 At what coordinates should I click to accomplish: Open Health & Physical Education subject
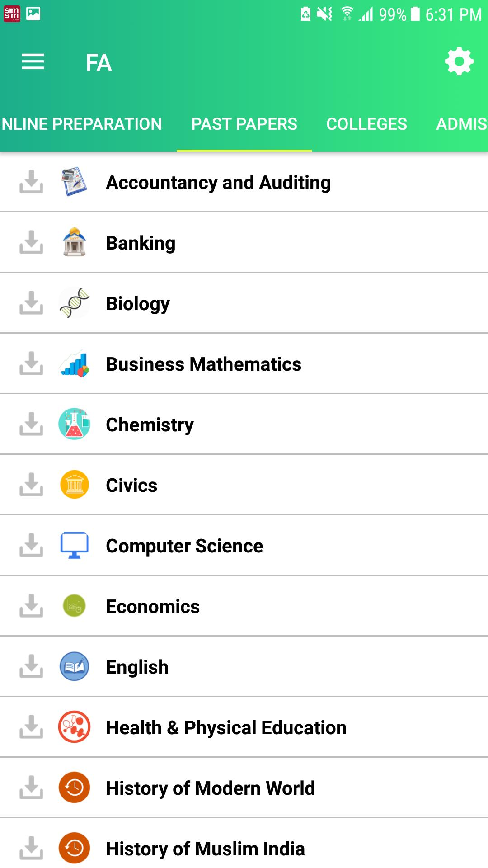tap(226, 727)
